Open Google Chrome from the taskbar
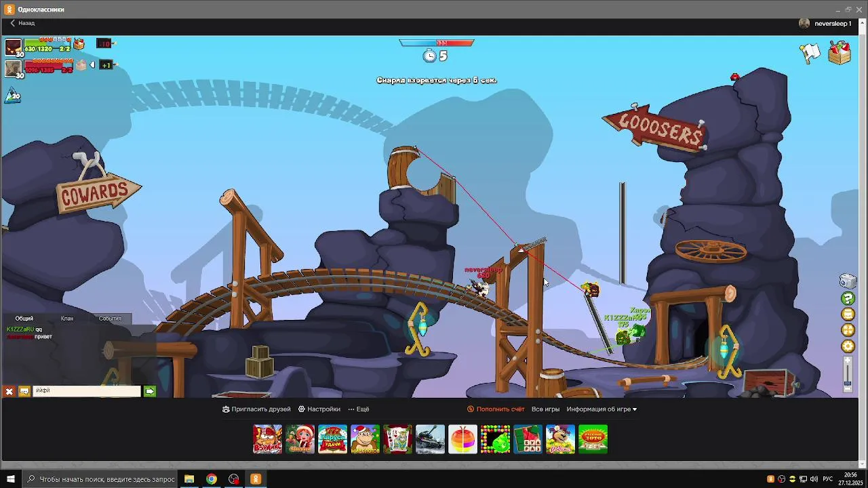 pyautogui.click(x=212, y=479)
